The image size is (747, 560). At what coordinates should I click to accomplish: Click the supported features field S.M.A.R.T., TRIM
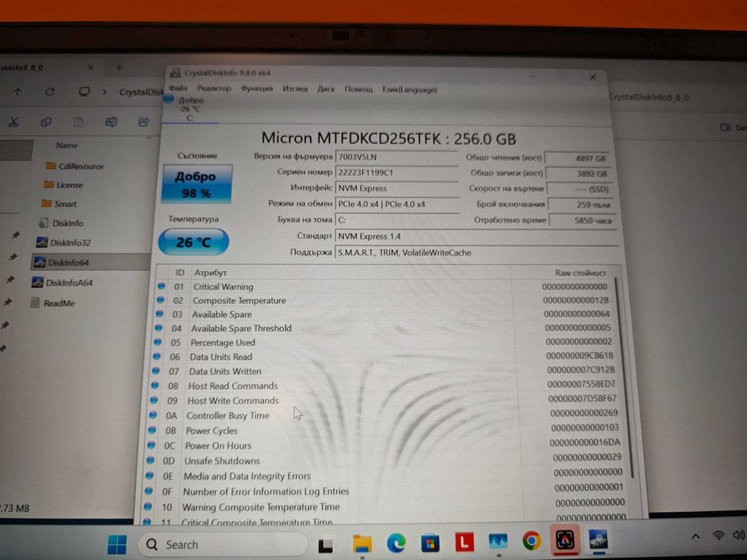[x=476, y=253]
